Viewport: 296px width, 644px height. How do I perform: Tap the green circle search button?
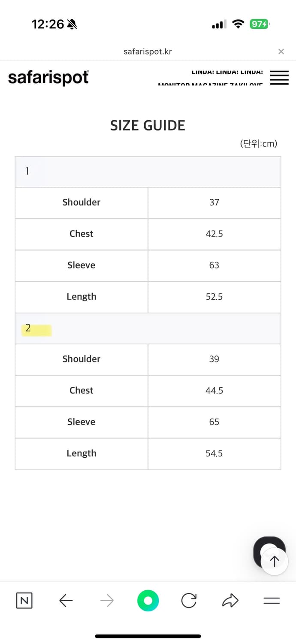[x=148, y=601]
